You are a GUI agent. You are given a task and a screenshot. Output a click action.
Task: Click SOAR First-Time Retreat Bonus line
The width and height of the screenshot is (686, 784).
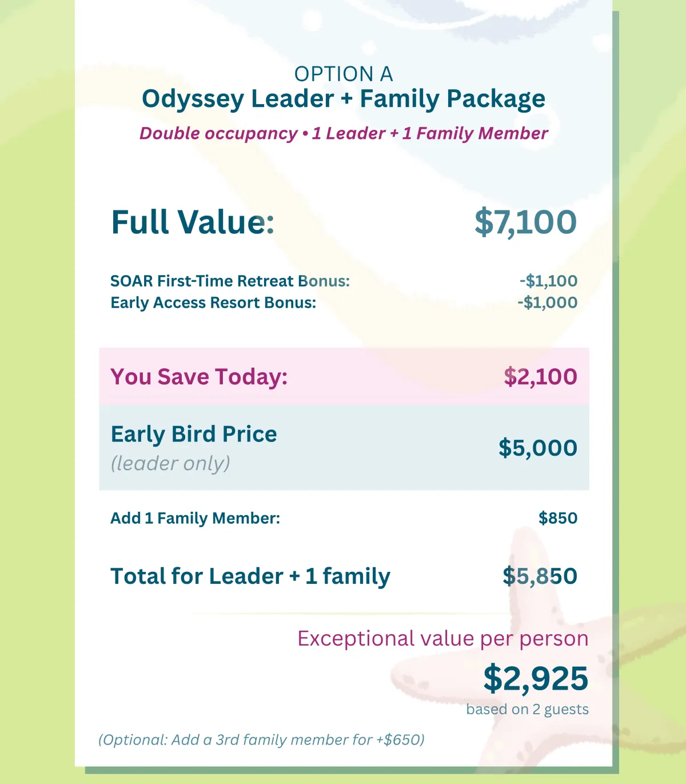click(230, 281)
